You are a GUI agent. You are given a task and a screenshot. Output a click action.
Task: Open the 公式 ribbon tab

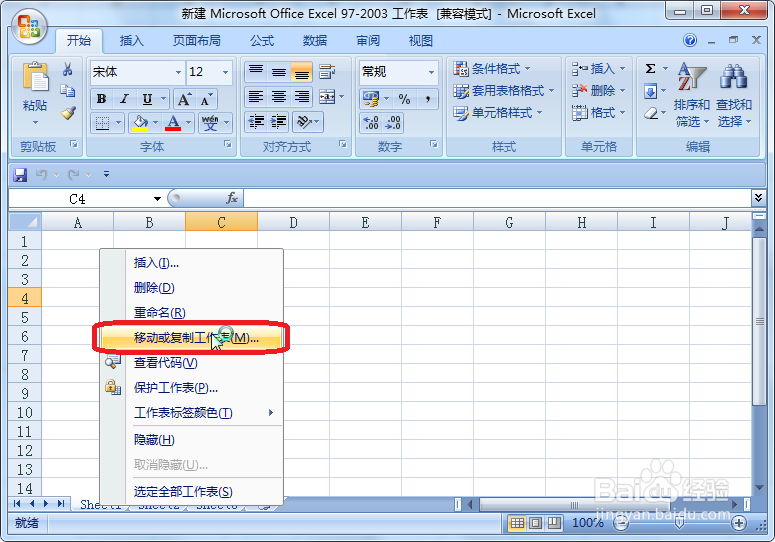tap(261, 41)
